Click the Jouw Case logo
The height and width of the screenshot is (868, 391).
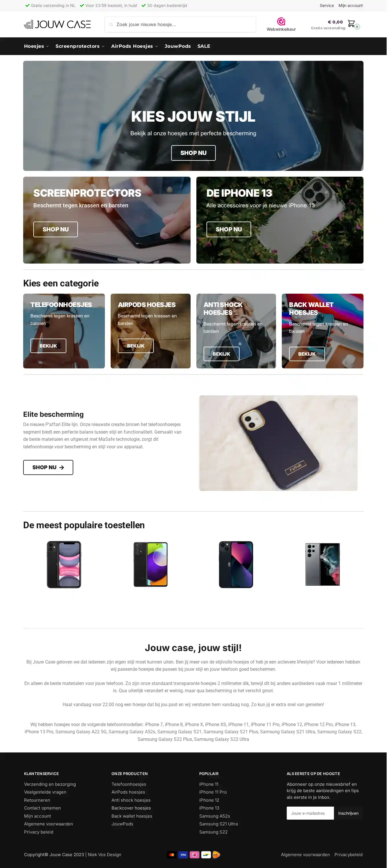57,24
